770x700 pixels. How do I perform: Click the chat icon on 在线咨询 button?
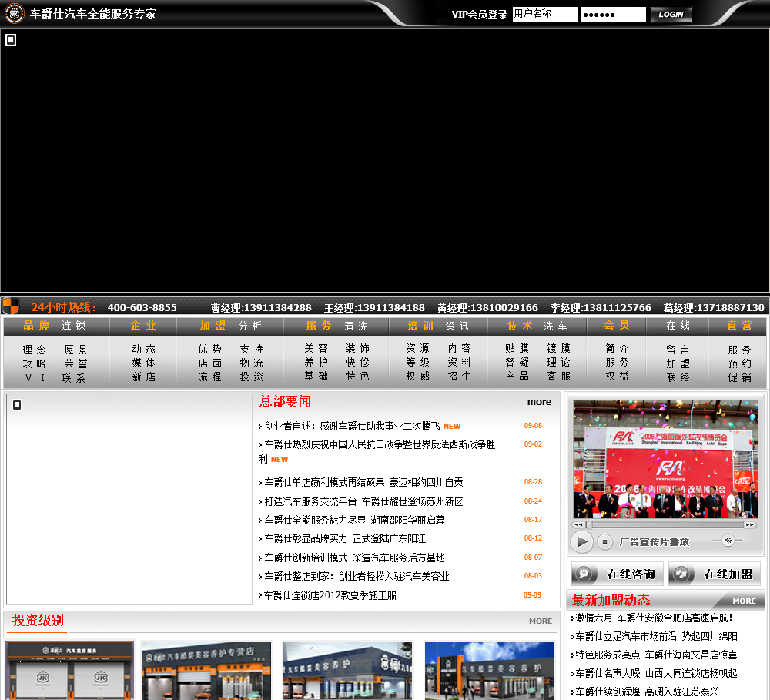(584, 574)
